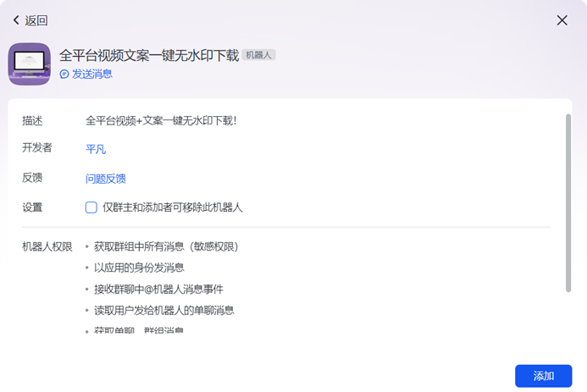Image resolution: width=587 pixels, height=392 pixels.
Task: Click the back chevron arrow icon
Action: coord(15,20)
